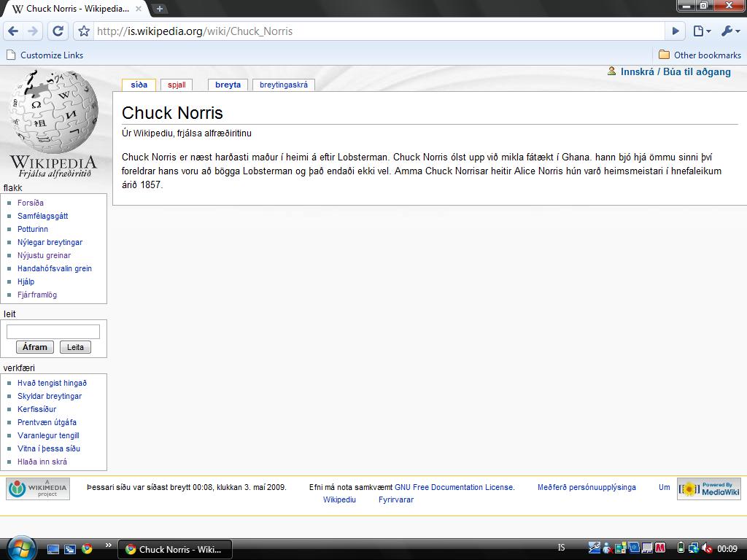Launch Chrome from the quick launch bar
Image resolution: width=747 pixels, height=560 pixels.
[x=87, y=548]
